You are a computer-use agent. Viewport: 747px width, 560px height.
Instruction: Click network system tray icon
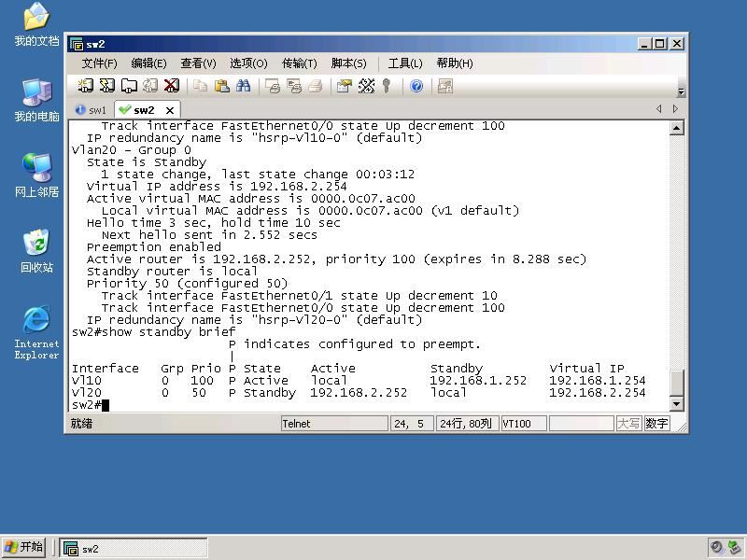(735, 547)
